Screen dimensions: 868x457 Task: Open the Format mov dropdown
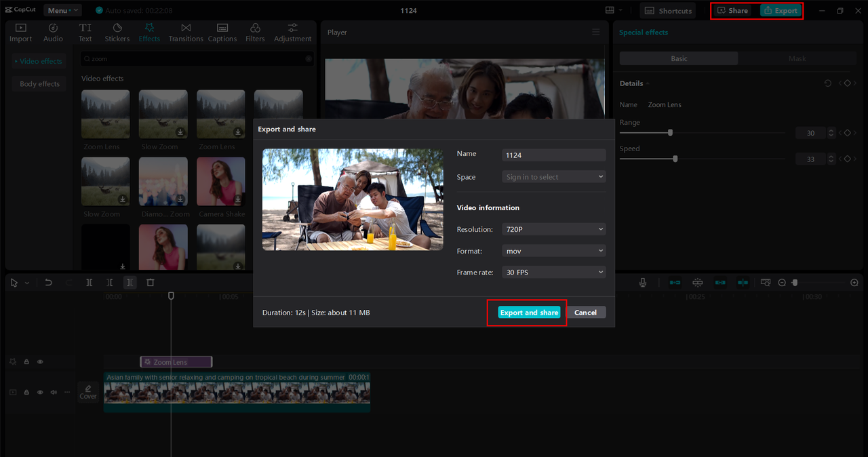click(553, 251)
